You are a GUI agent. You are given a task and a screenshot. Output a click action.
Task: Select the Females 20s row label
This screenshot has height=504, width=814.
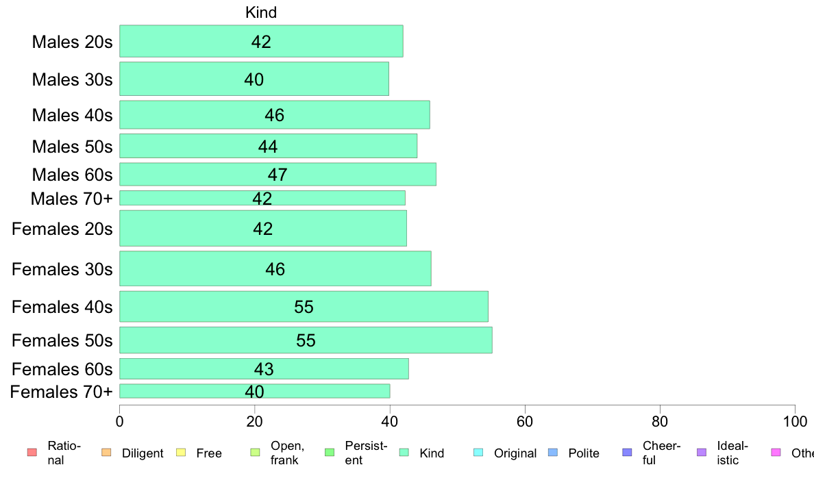pyautogui.click(x=62, y=229)
